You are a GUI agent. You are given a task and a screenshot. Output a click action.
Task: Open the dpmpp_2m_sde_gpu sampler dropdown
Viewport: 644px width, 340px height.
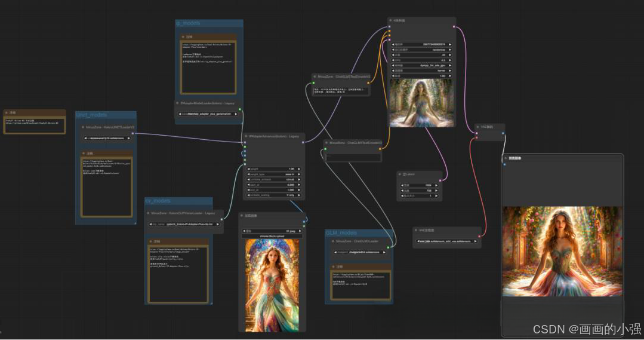pyautogui.click(x=421, y=65)
